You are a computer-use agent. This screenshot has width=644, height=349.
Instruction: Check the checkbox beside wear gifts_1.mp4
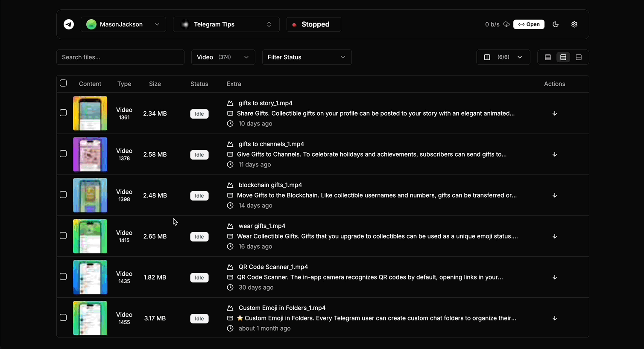tap(63, 235)
